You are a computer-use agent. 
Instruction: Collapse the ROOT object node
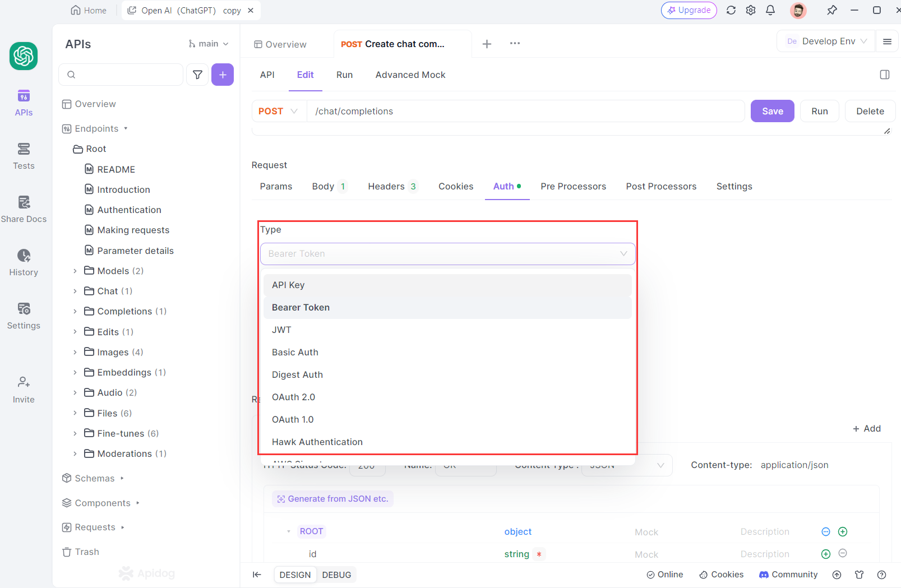click(x=289, y=531)
